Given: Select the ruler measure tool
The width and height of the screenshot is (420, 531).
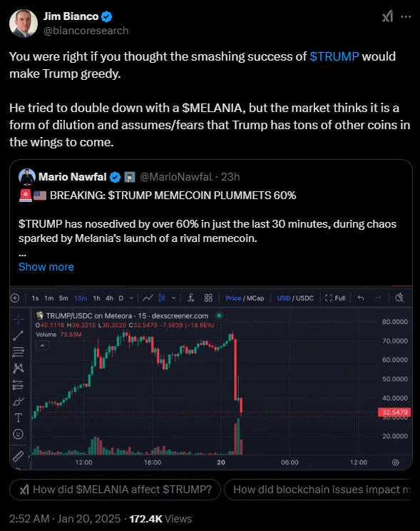Looking at the screenshot, I should [x=19, y=456].
